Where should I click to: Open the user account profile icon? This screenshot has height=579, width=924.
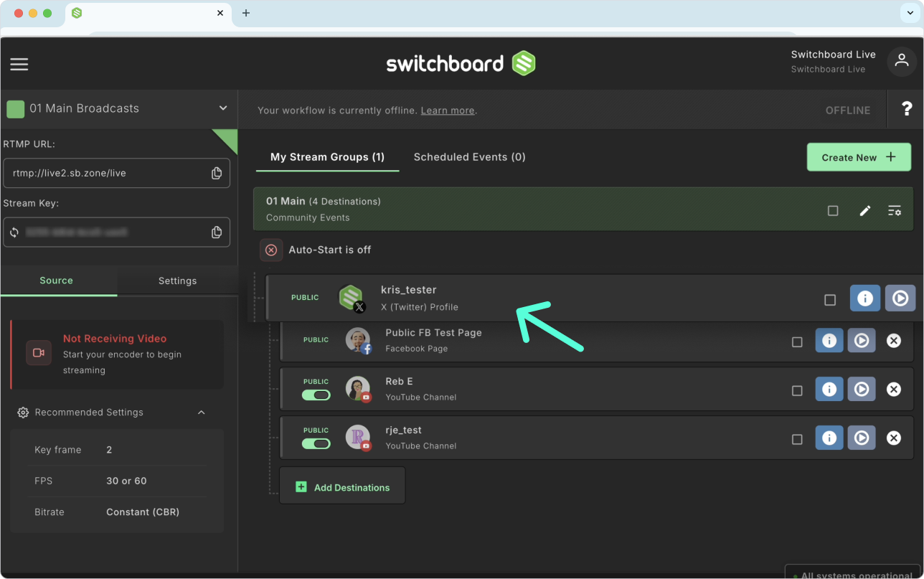(x=902, y=62)
